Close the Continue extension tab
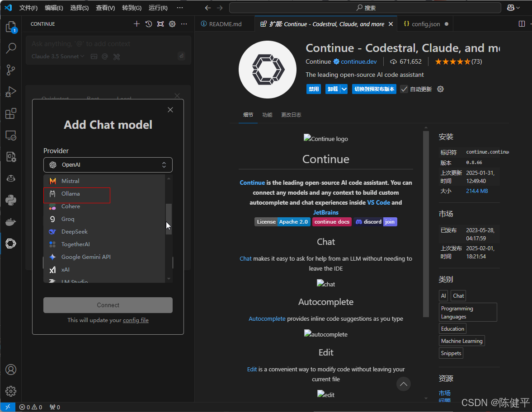 pos(391,24)
